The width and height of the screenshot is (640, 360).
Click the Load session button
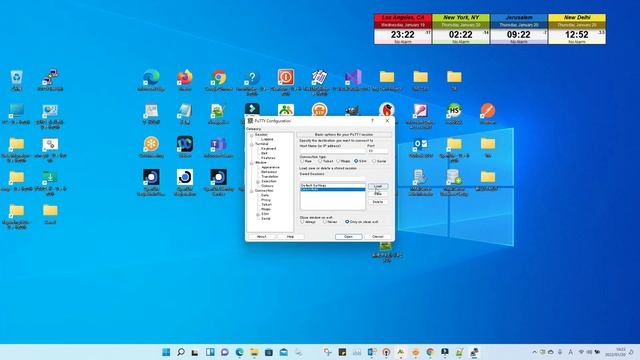[378, 187]
